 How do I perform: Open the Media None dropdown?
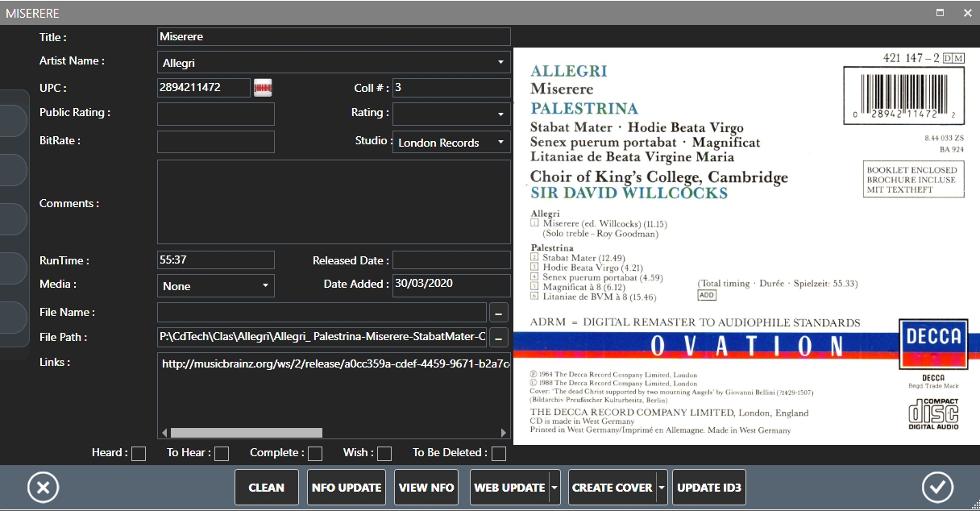click(x=265, y=286)
